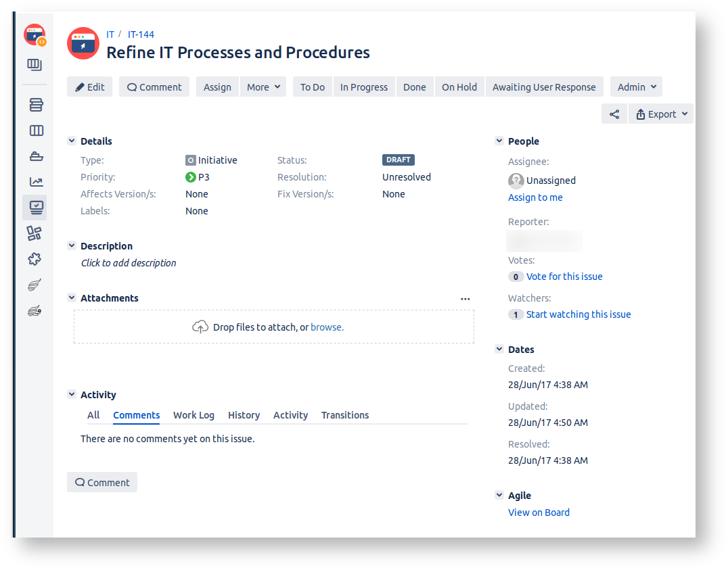Select the Issues monitor icon in sidebar
Image resolution: width=728 pixels, height=570 pixels.
[x=35, y=208]
